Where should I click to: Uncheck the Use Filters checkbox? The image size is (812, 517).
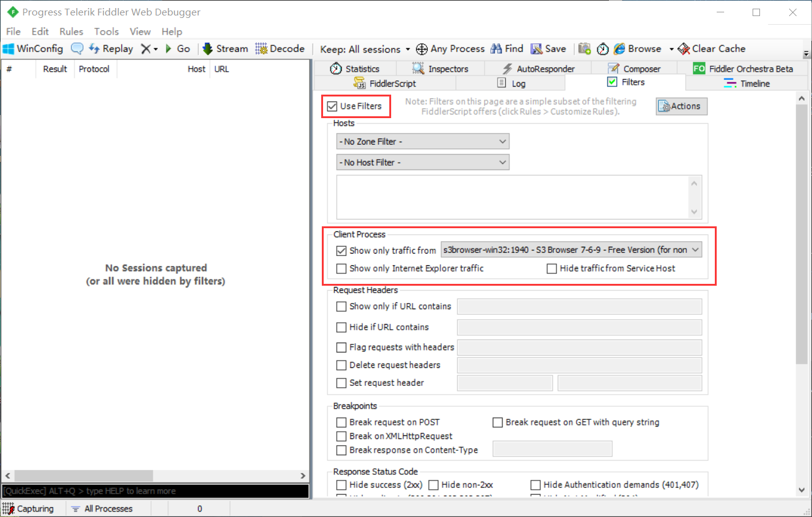(x=332, y=106)
